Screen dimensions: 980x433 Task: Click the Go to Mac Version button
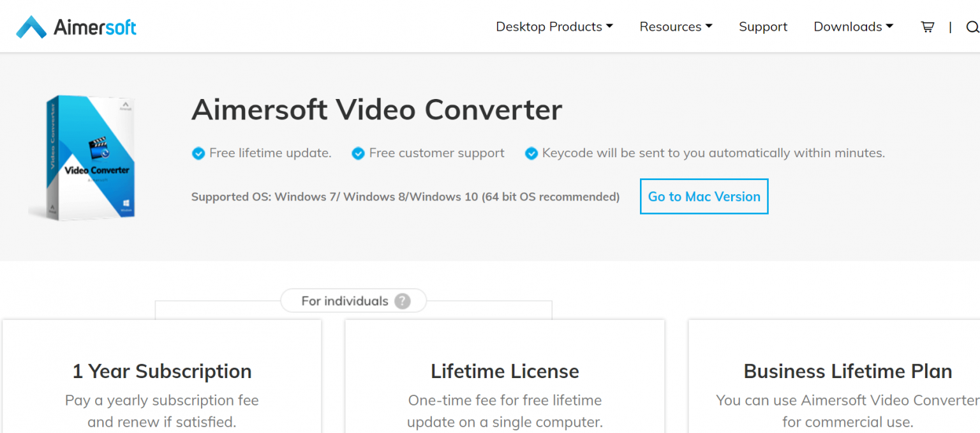(x=704, y=196)
